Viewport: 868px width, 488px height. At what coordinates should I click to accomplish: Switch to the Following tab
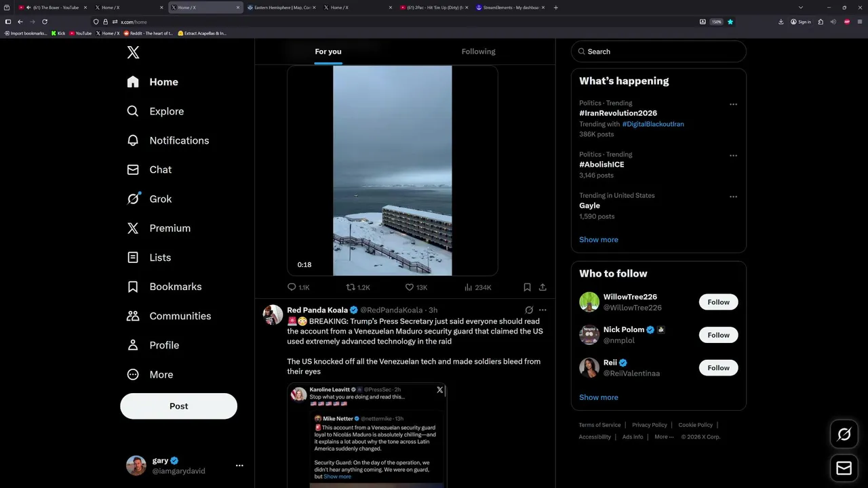click(x=478, y=52)
